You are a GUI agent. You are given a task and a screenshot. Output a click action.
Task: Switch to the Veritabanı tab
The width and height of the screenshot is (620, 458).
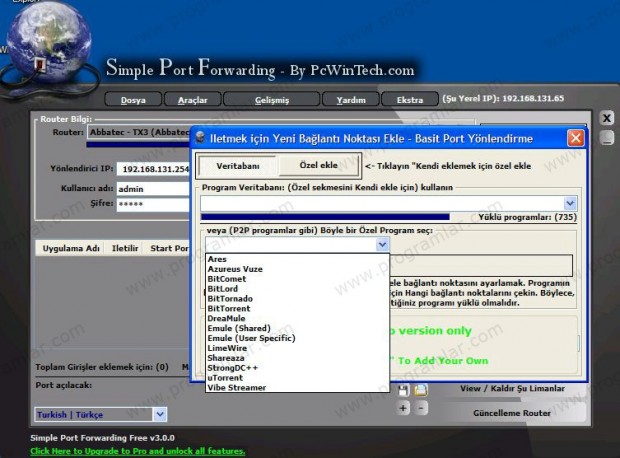(238, 166)
